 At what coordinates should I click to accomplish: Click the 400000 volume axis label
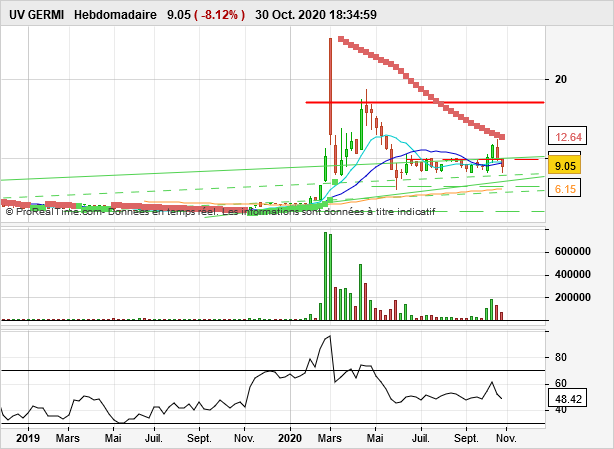[x=573, y=274]
